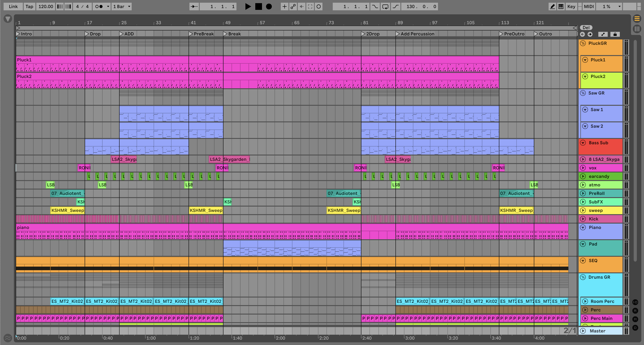Toggle the Lock Envelopes padlock icon
This screenshot has height=345, width=644.
tap(615, 34)
